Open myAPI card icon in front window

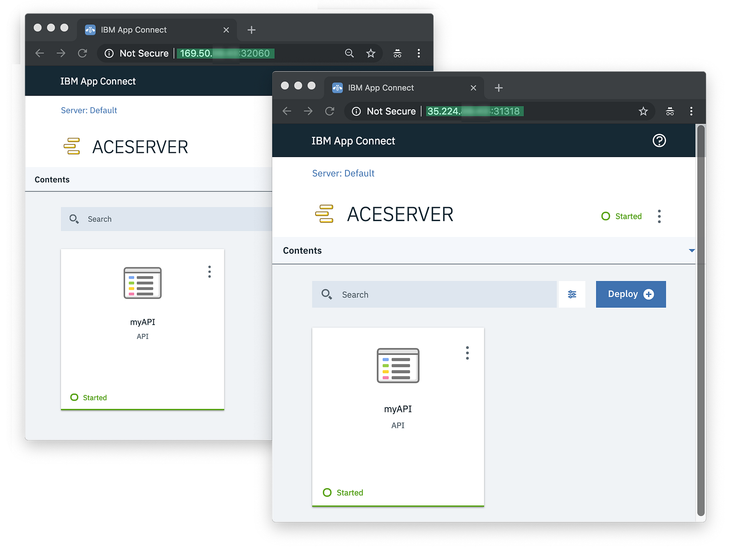tap(398, 365)
